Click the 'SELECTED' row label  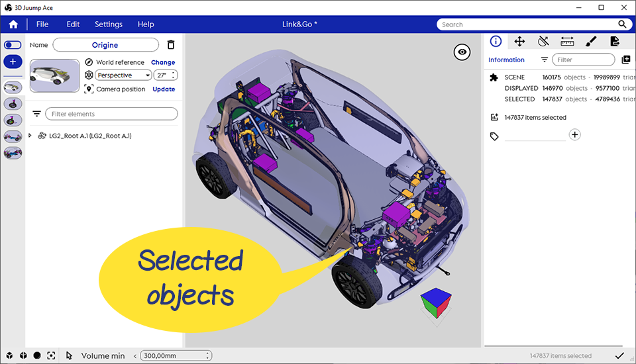[x=519, y=99]
